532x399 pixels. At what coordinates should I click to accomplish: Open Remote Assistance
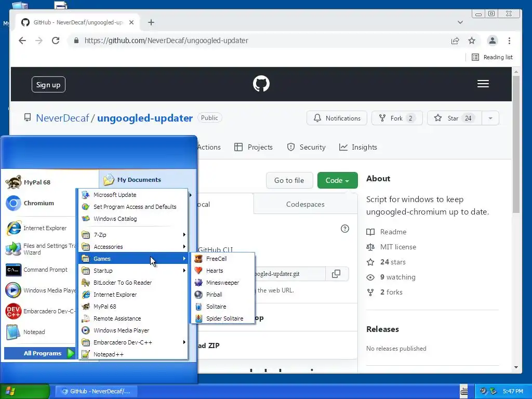point(133,318)
